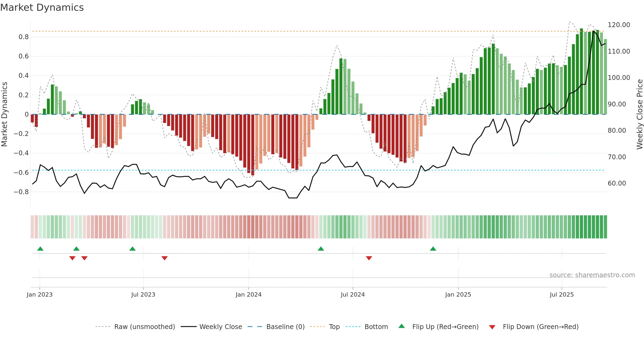Image resolution: width=644 pixels, height=362 pixels.
Task: Click the Market Dynamics y-axis title
Action: click(4, 114)
